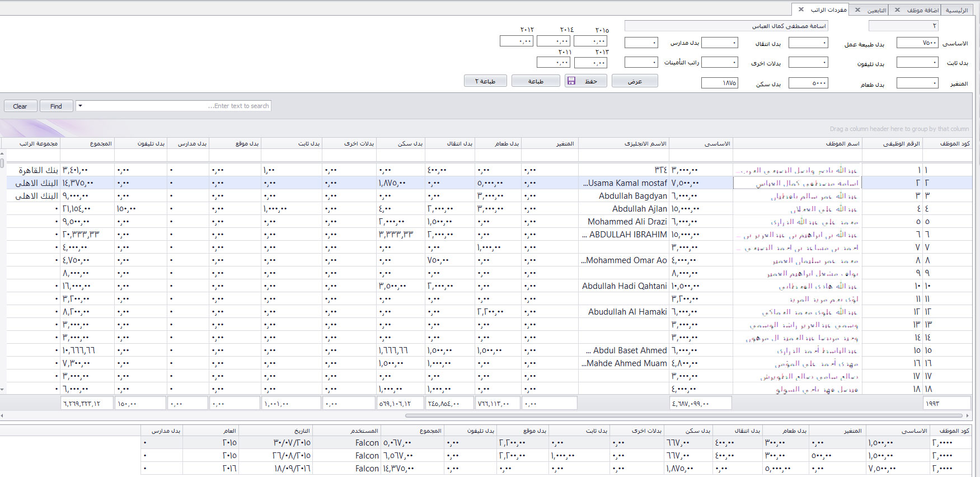Screen dimensions: 980x477
Task: Click the horizontal scrollbar right arrow
Action: 968,415
